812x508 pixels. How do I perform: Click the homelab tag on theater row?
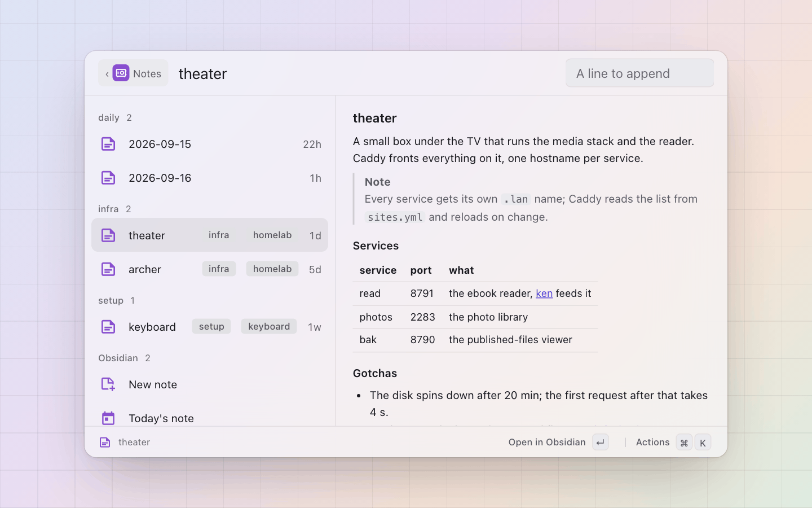coord(272,235)
